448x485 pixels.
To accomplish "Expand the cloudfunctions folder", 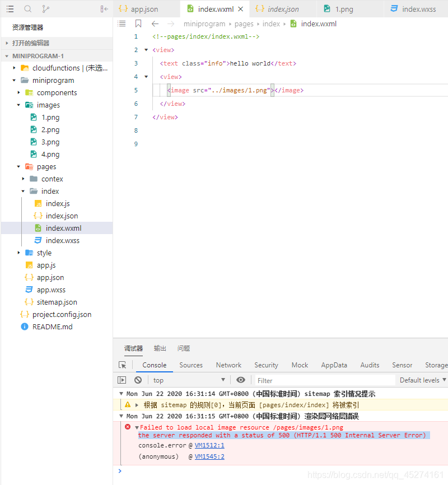I will [57, 68].
